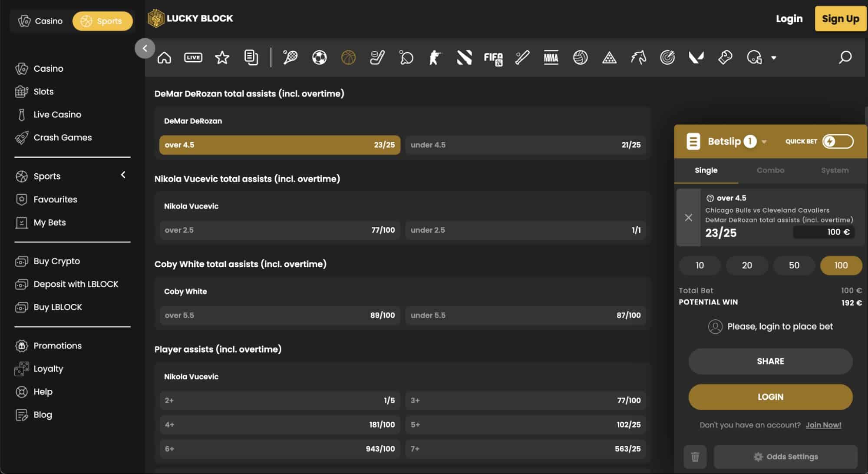Click the favourites star icon in toolbar
This screenshot has width=868, height=474.
pos(222,57)
